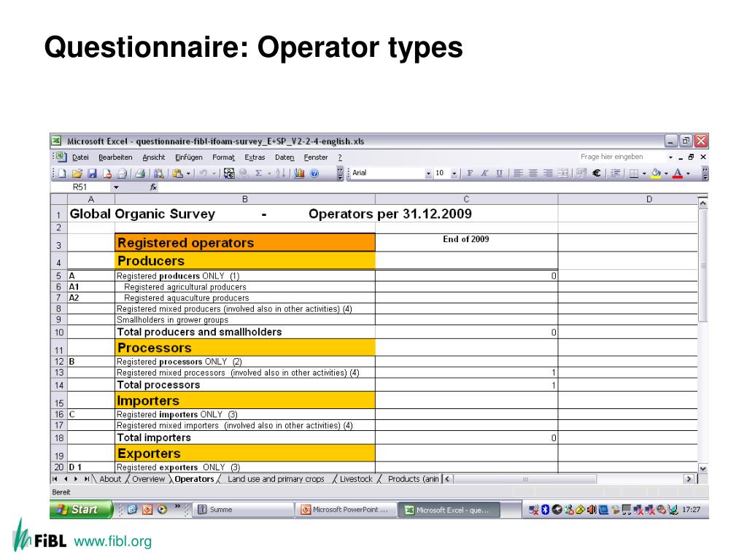This screenshot has width=747, height=560.
Task: Open the Extras menu
Action: pyautogui.click(x=255, y=157)
